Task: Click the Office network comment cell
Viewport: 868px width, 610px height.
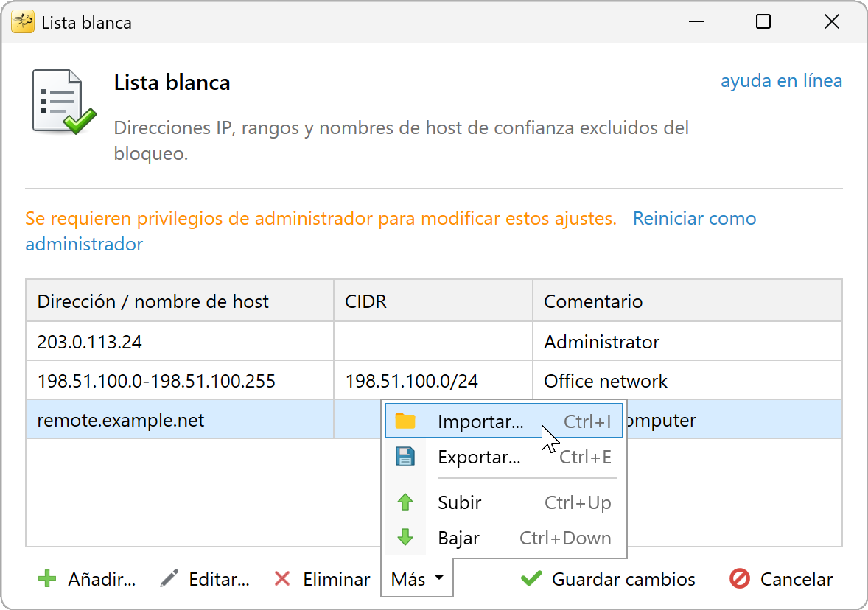Action: coord(687,381)
